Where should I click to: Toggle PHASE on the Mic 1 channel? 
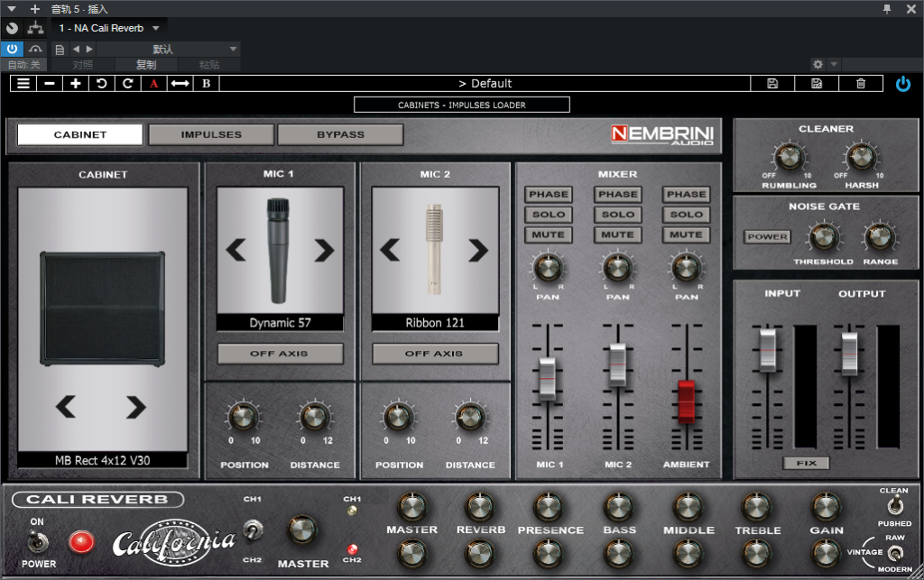[x=548, y=194]
